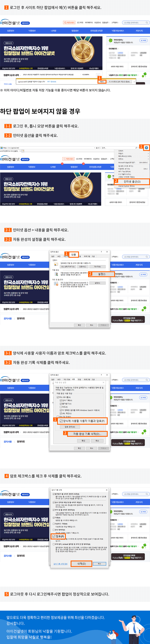Image resolution: width=150 pixels, height=644 pixels.
Task: Click 설정(I) for 자동 완성
Action: pos(102,274)
